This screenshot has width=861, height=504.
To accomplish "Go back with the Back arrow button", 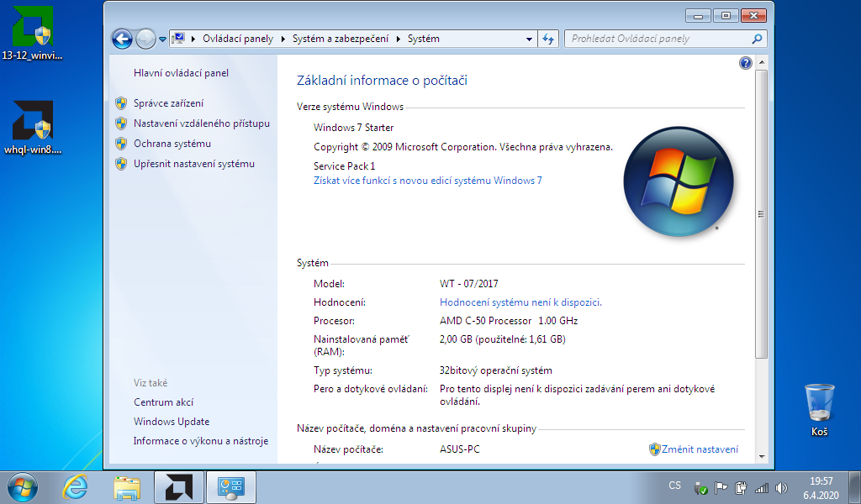I will tap(122, 39).
